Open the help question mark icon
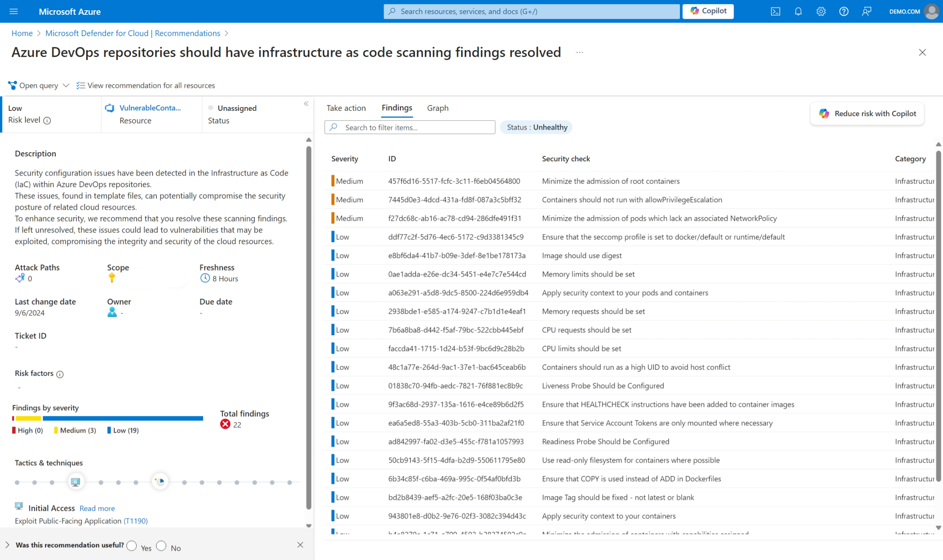The width and height of the screenshot is (943, 560). coord(844,11)
